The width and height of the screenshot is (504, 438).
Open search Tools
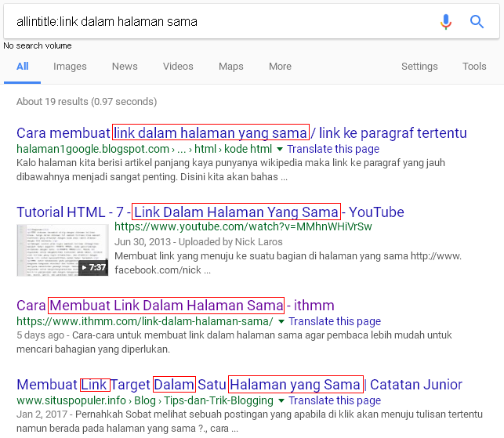click(x=474, y=66)
